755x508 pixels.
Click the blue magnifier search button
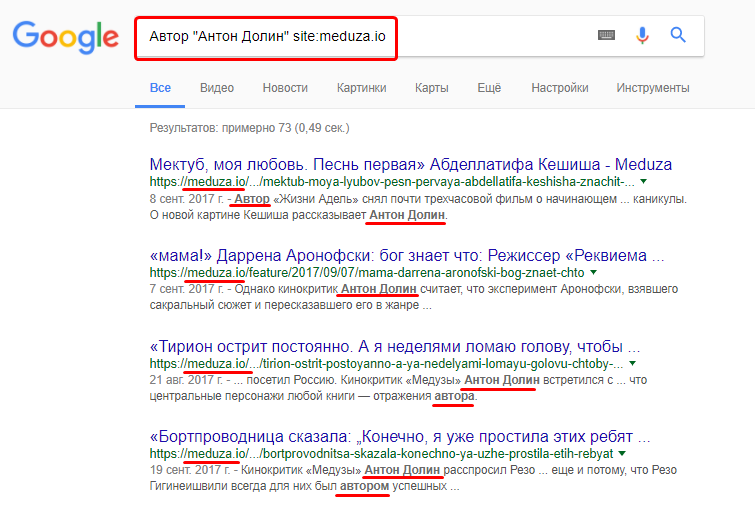click(x=678, y=35)
